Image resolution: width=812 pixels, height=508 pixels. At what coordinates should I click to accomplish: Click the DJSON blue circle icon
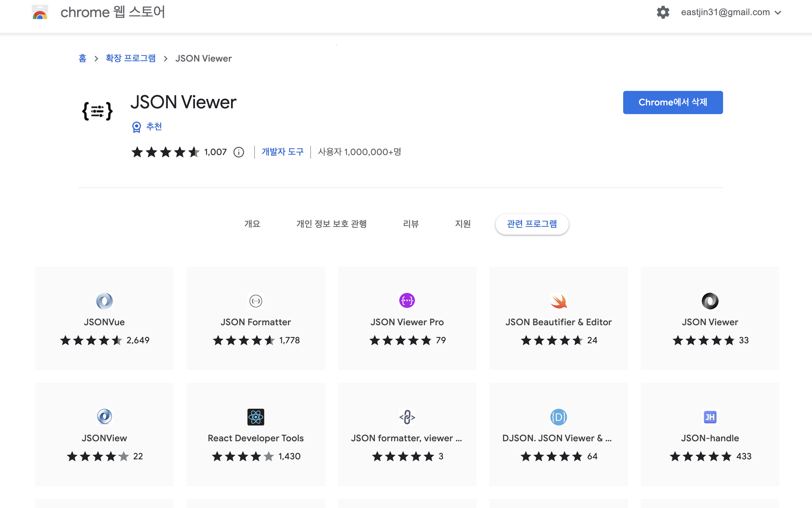[x=558, y=417]
